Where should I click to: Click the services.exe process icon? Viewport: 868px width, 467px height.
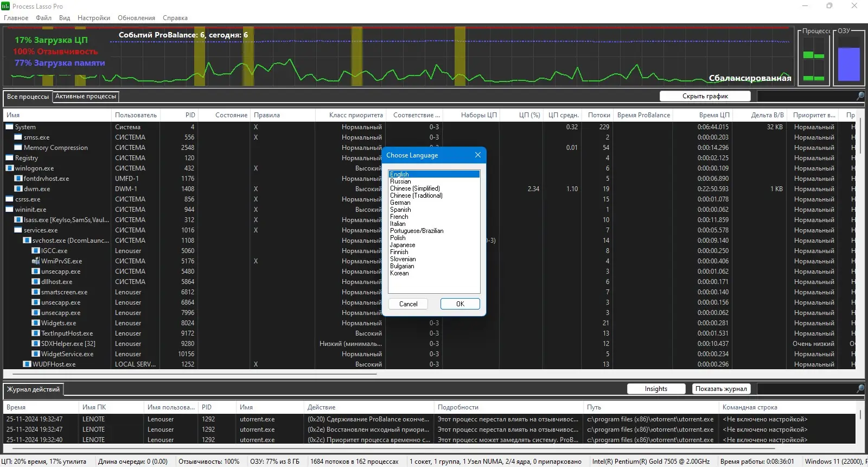[x=18, y=230]
